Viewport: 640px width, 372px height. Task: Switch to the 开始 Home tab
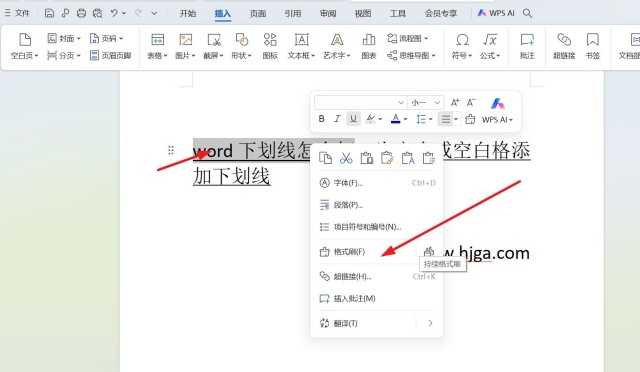tap(188, 13)
